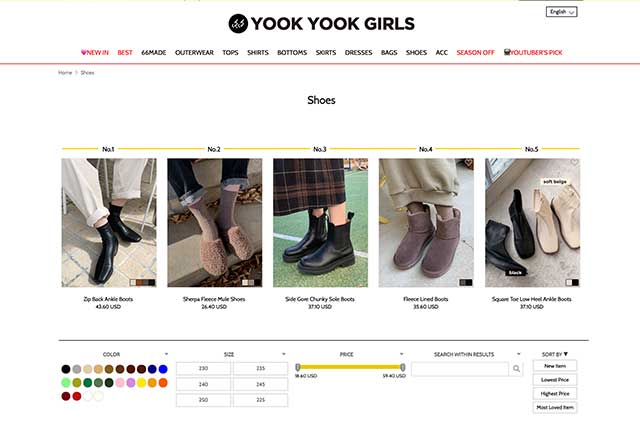Click the pink heart beside NEW IN
This screenshot has height=427, width=640.
point(84,52)
